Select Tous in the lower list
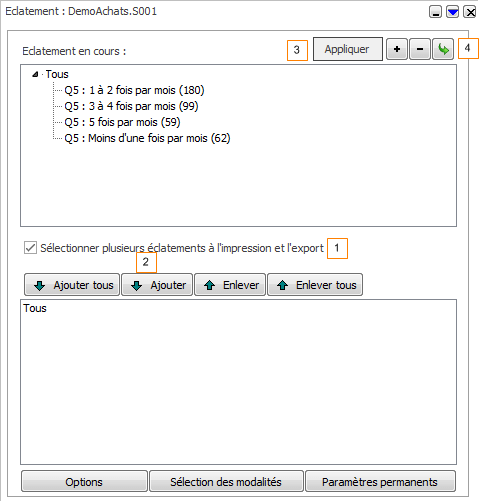This screenshot has width=479, height=501. pyautogui.click(x=35, y=308)
